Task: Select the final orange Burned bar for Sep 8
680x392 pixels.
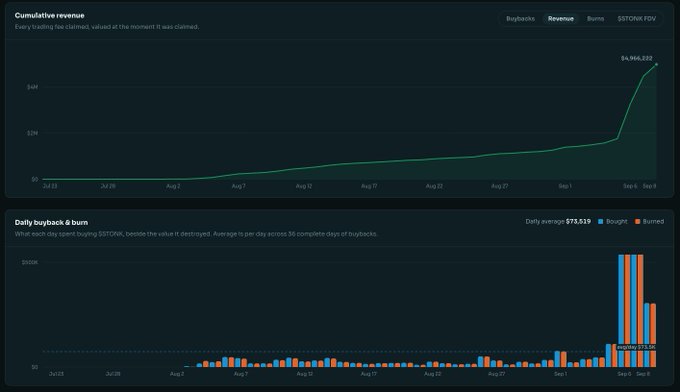Action: coord(653,335)
